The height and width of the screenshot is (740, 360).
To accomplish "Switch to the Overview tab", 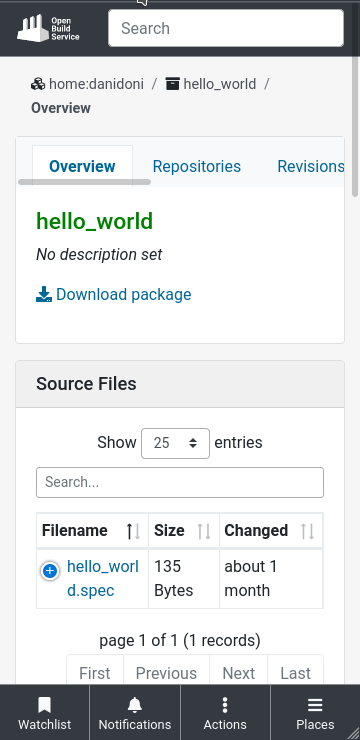I will [x=82, y=166].
